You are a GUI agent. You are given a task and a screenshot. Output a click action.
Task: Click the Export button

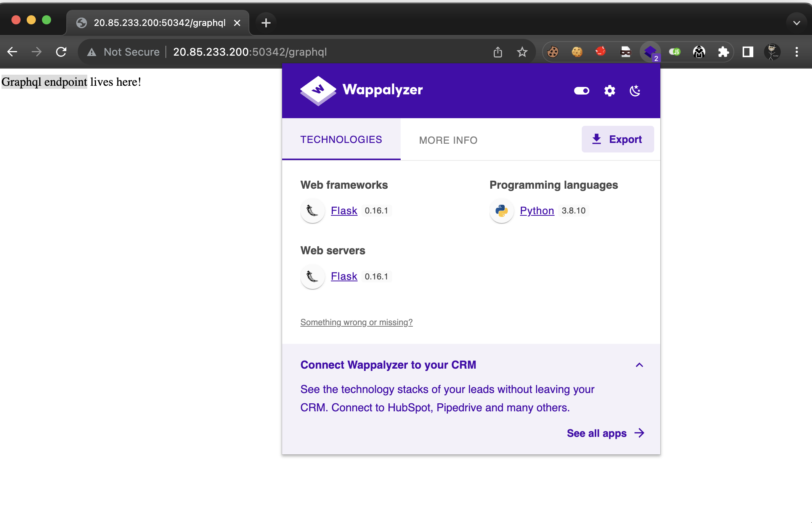tap(617, 139)
